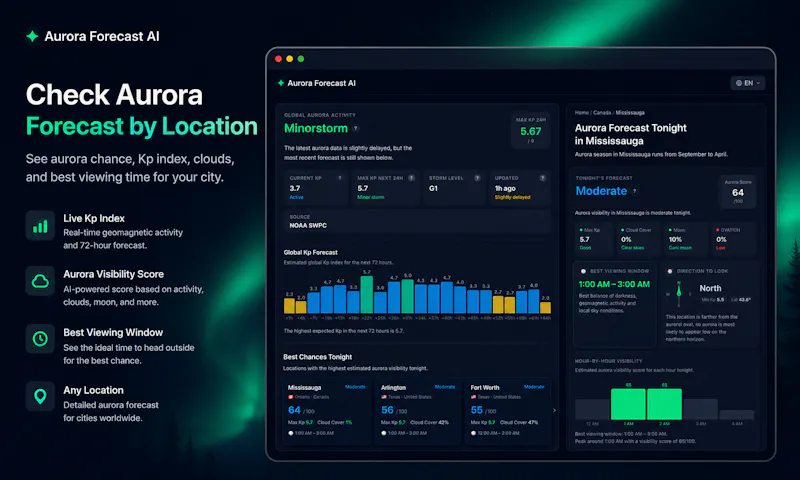Open the help icon beside Moderate forecast
The width and height of the screenshot is (800, 480).
(635, 191)
